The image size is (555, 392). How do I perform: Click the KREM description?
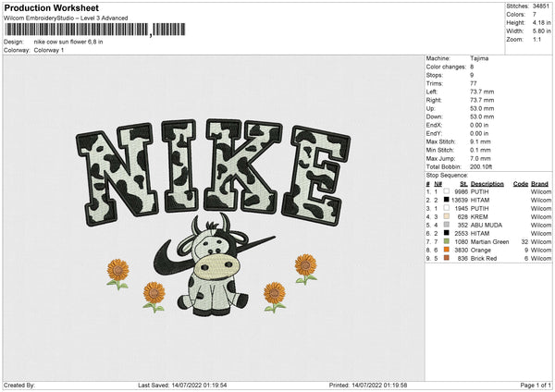tap(479, 217)
